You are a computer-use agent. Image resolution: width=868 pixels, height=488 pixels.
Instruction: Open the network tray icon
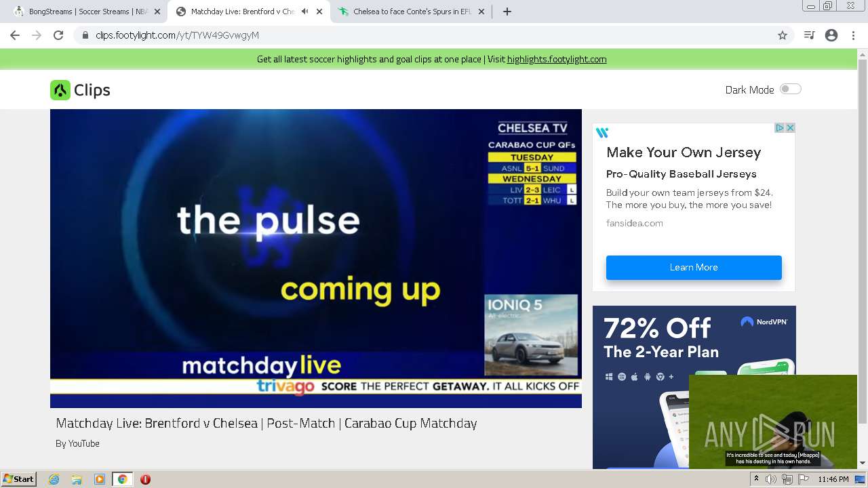click(x=787, y=479)
